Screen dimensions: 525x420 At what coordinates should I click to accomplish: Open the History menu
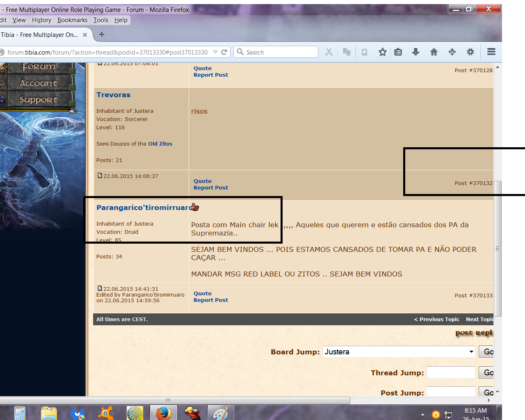point(41,20)
